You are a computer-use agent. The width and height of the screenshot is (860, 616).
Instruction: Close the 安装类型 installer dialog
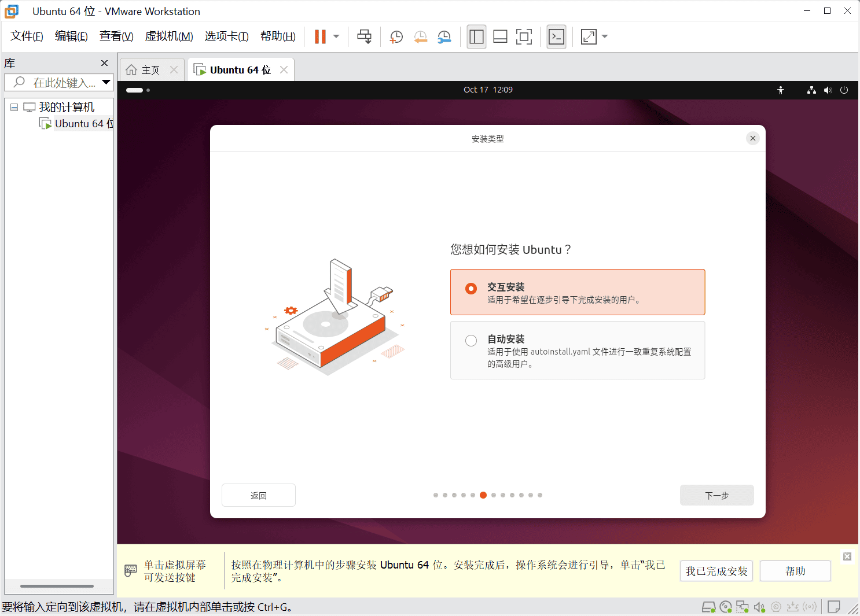[753, 138]
